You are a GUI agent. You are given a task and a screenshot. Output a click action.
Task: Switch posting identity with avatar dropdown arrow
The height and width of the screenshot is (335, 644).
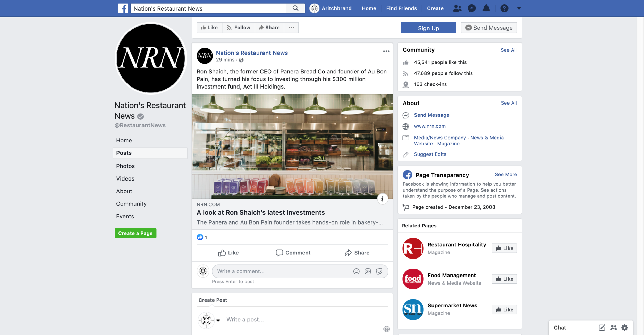tap(218, 320)
